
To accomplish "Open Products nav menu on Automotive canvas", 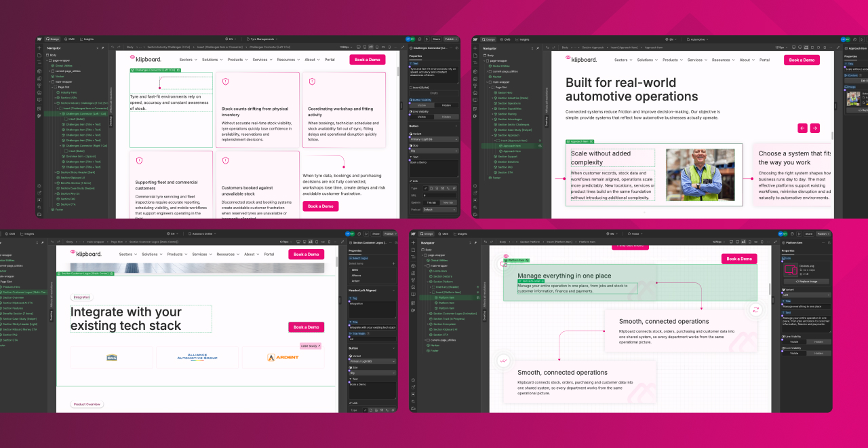I will click(673, 60).
